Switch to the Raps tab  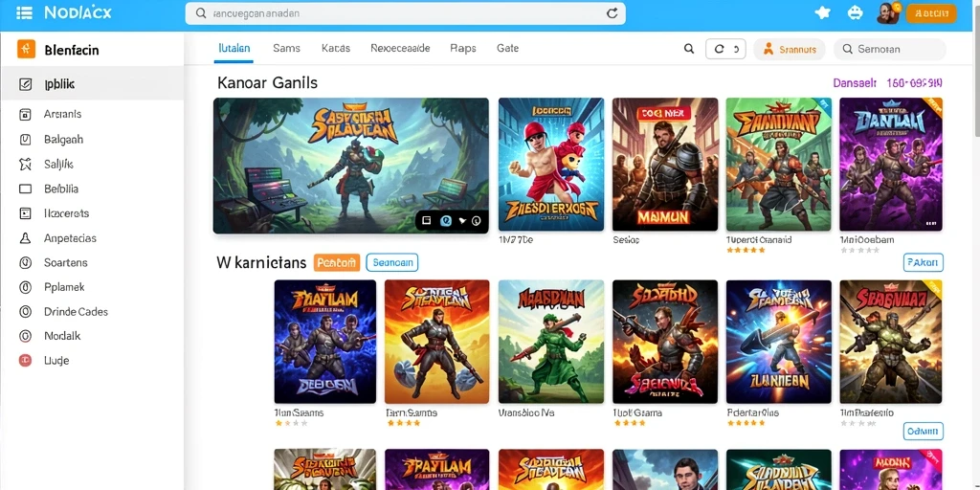pyautogui.click(x=463, y=48)
